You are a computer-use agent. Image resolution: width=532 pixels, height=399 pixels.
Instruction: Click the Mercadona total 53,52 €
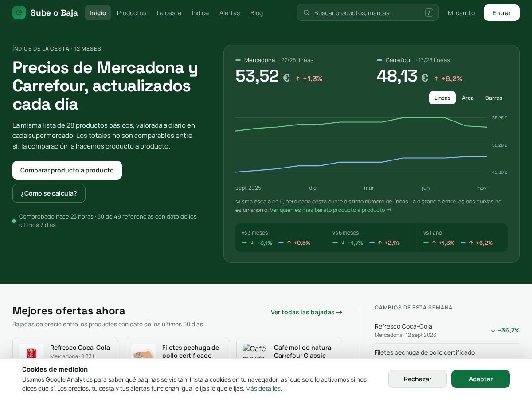[x=262, y=76]
